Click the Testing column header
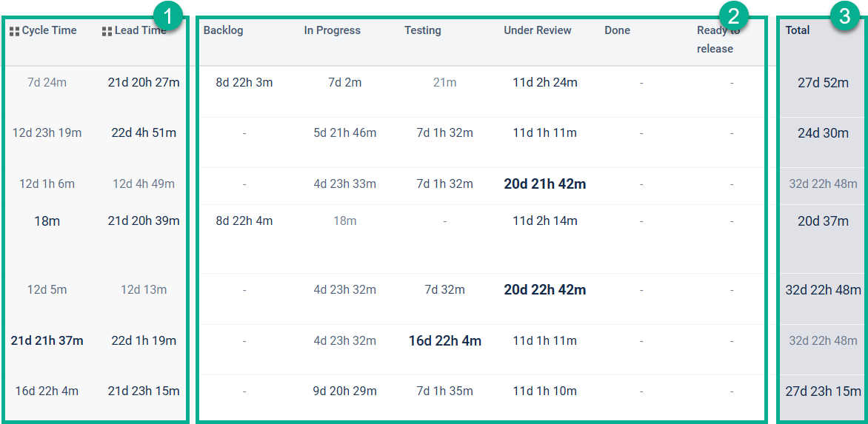868x424 pixels. coord(422,30)
